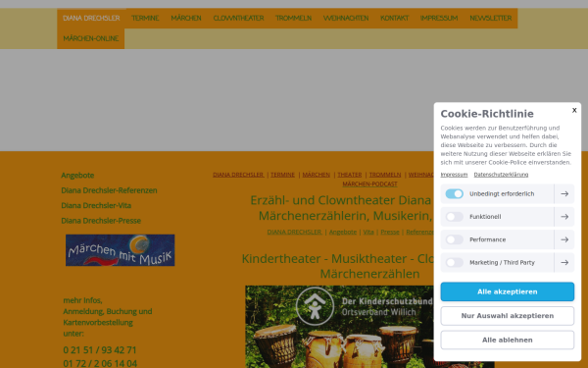
Task: Enable the Performance cookie switch
Action: pyautogui.click(x=454, y=239)
